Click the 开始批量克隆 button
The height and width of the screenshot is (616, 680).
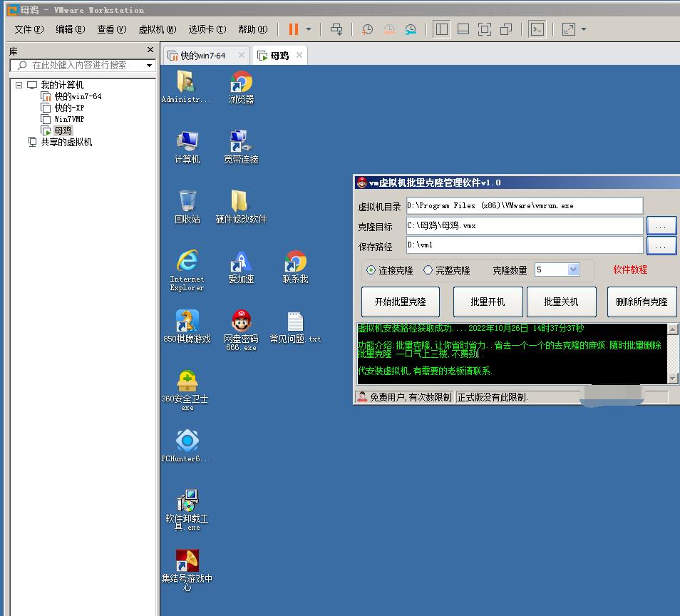(x=400, y=302)
